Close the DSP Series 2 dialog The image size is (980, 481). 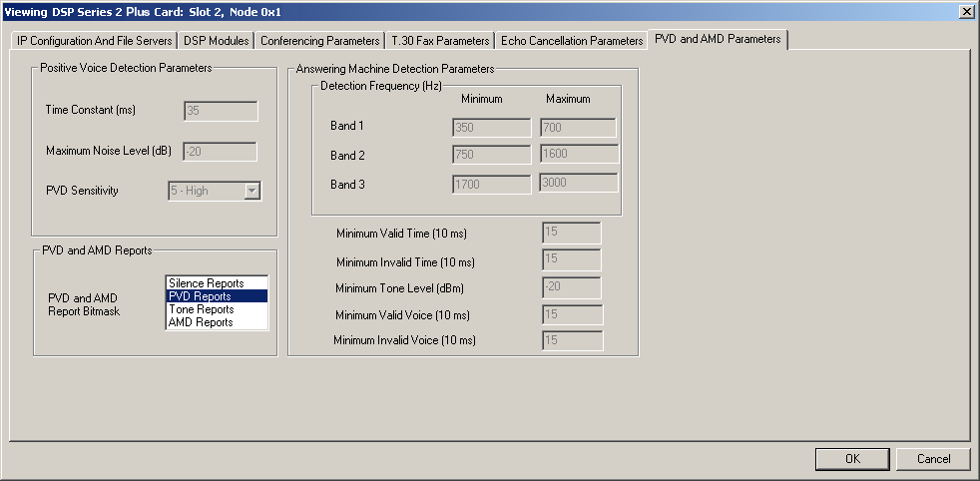(x=966, y=11)
